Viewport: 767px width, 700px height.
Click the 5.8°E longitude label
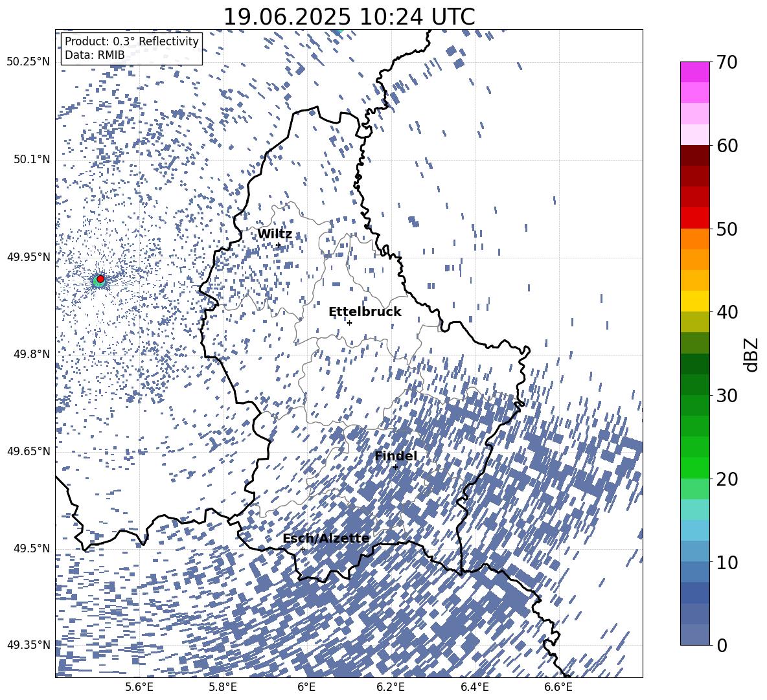click(223, 687)
